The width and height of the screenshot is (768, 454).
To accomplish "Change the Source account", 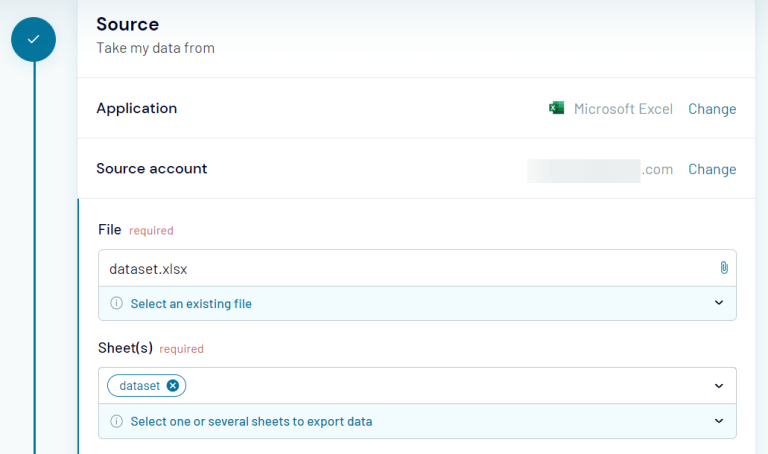I will tap(711, 169).
